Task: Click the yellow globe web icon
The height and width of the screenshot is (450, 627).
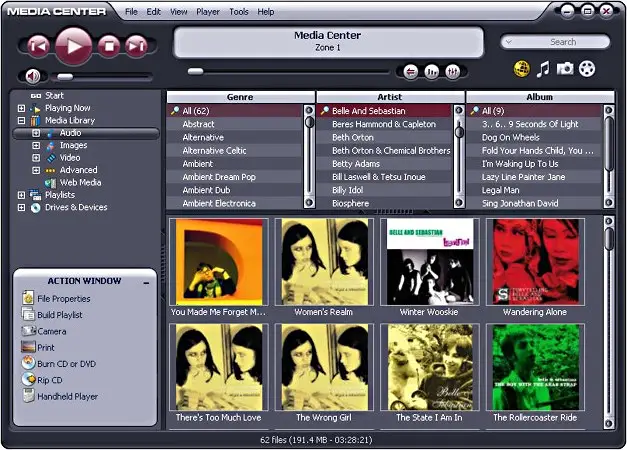Action: coord(520,69)
